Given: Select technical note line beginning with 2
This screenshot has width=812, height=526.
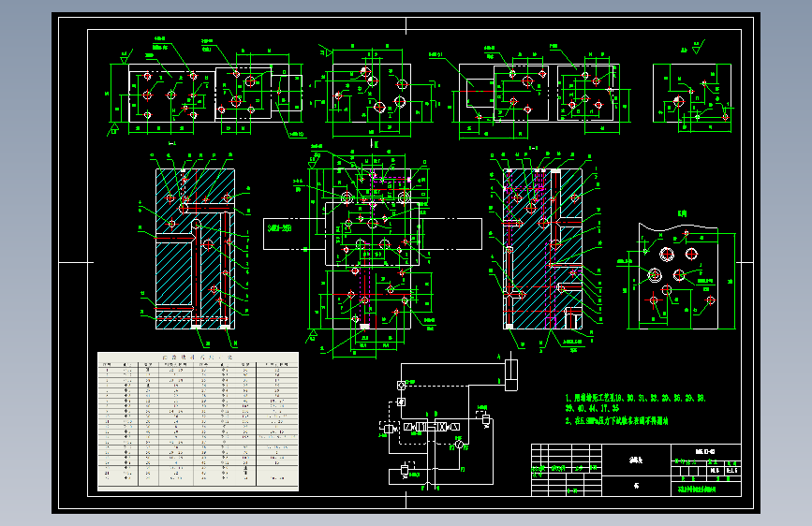Looking at the screenshot, I should click(616, 421).
